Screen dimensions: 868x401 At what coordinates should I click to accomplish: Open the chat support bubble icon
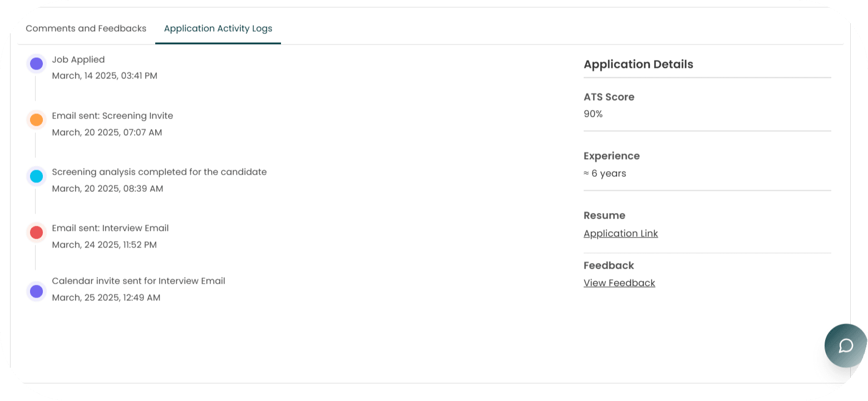click(845, 345)
